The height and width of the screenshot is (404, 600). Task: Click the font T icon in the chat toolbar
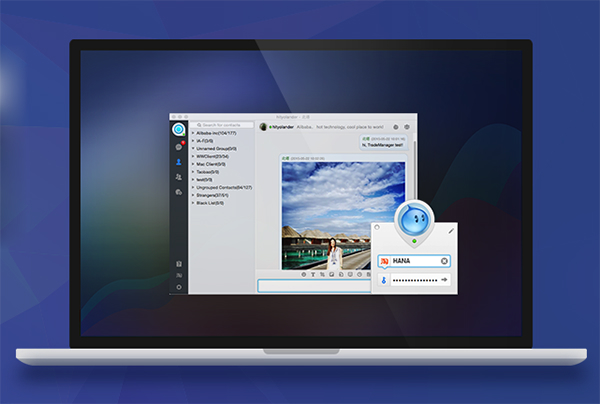click(x=311, y=273)
